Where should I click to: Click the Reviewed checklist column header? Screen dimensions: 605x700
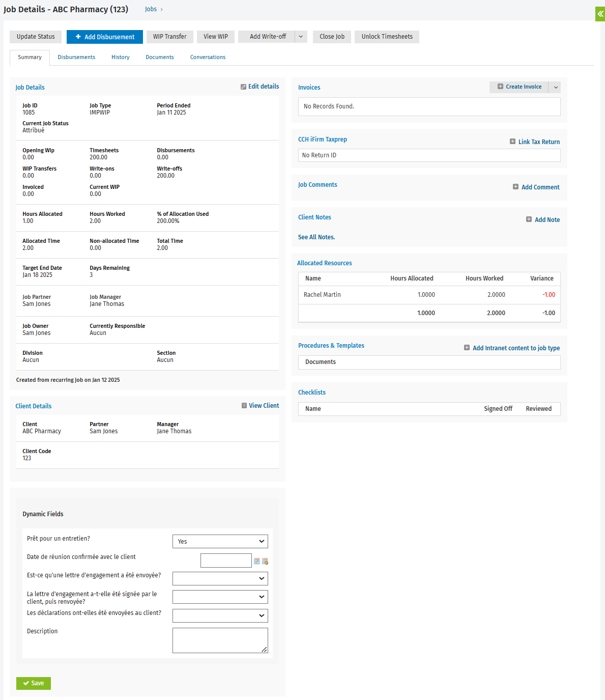539,409
